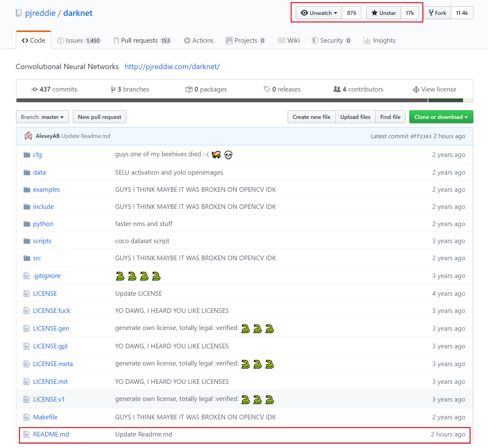Click the repository book icon beside pjreddie
The height and width of the screenshot is (448, 488).
(x=19, y=13)
